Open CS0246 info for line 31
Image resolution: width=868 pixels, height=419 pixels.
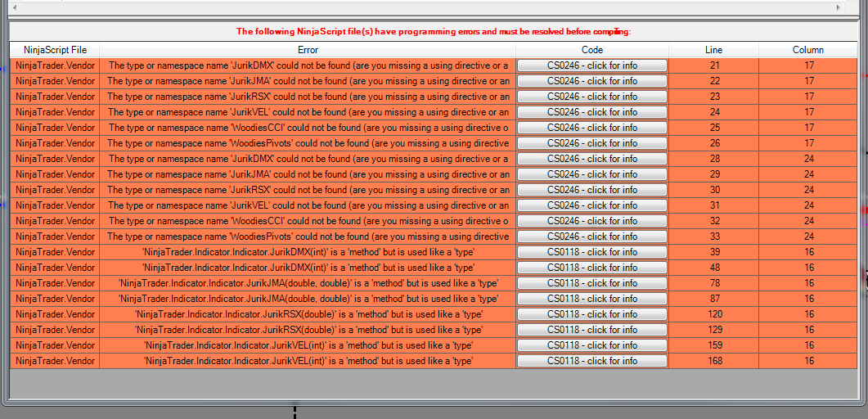click(592, 205)
